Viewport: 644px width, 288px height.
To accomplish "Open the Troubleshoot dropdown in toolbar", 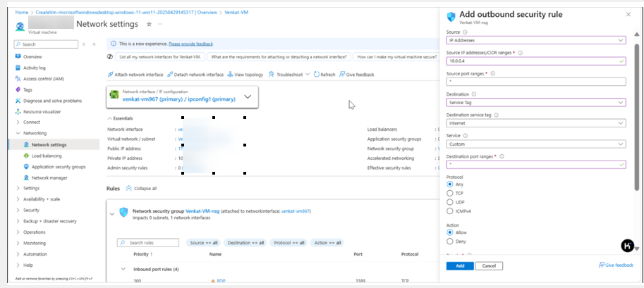I will coord(289,75).
